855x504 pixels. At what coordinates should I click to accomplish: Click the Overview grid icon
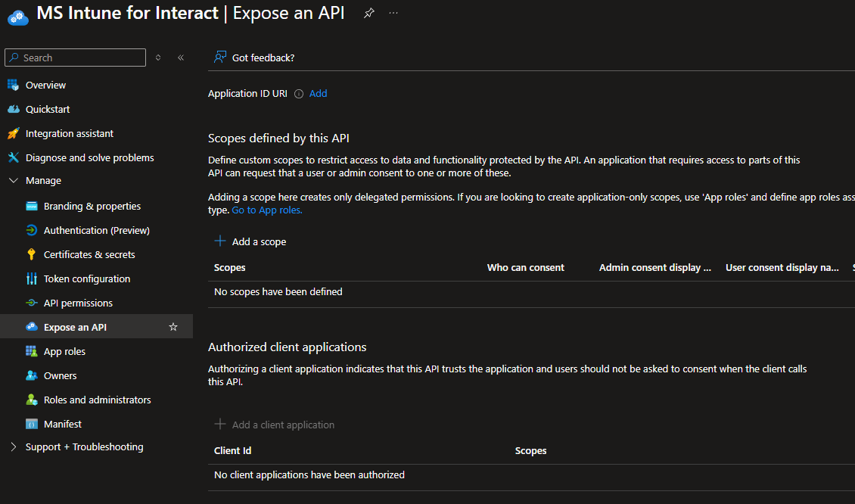coord(13,85)
